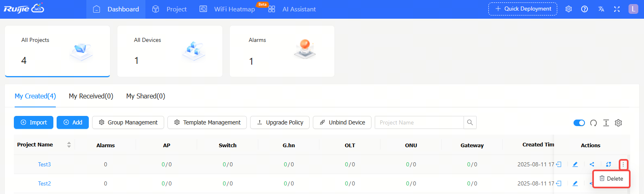Open the three-dot more menu for Test3
Screen dimensions: 644x194
623,164
